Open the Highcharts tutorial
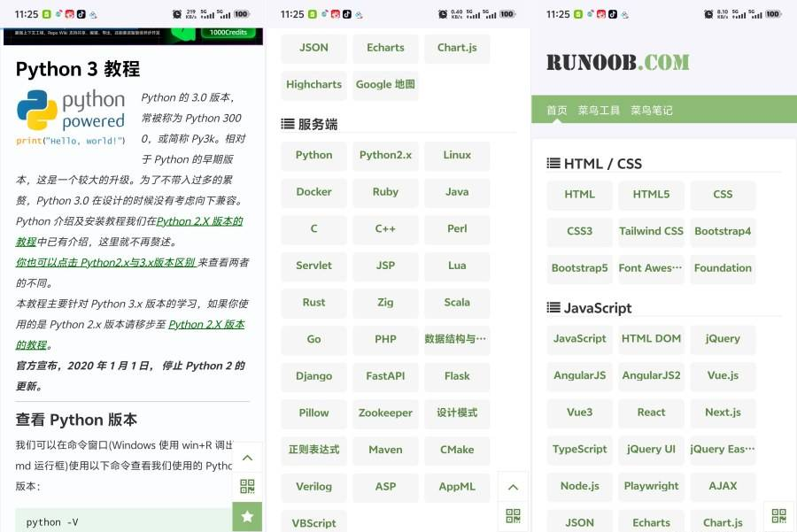 click(313, 85)
